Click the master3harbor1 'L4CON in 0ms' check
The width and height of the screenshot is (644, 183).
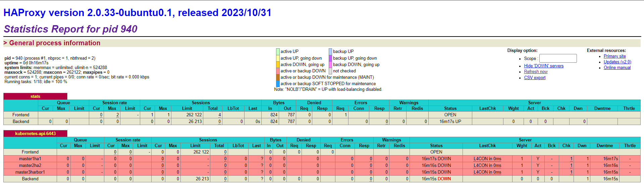(x=487, y=172)
